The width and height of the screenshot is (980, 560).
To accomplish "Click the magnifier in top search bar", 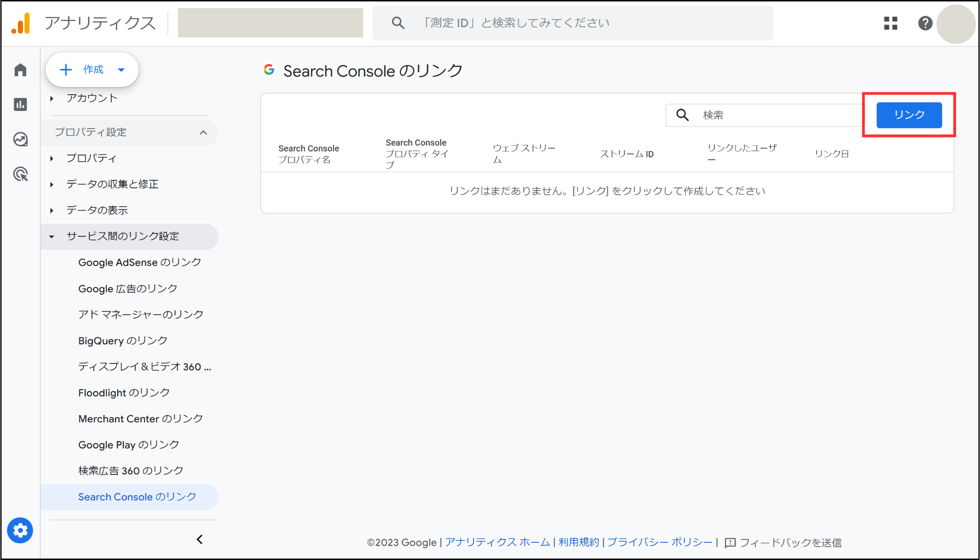I will coord(398,23).
